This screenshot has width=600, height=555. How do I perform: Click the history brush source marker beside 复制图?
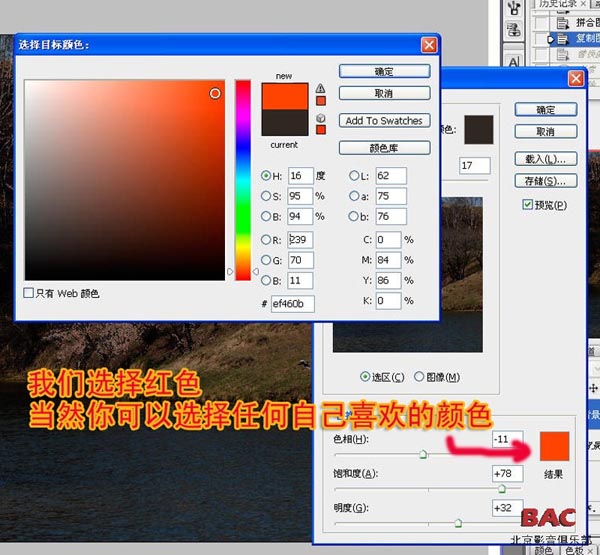549,39
